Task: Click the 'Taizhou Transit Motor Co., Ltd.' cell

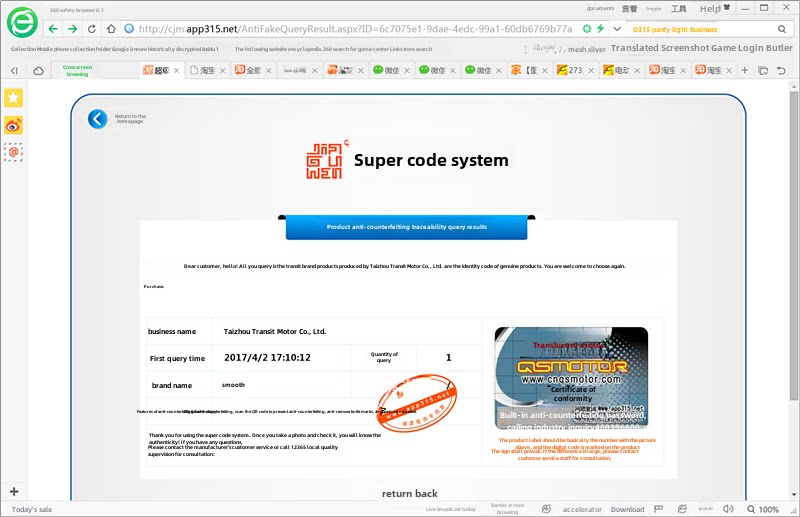Action: [275, 331]
